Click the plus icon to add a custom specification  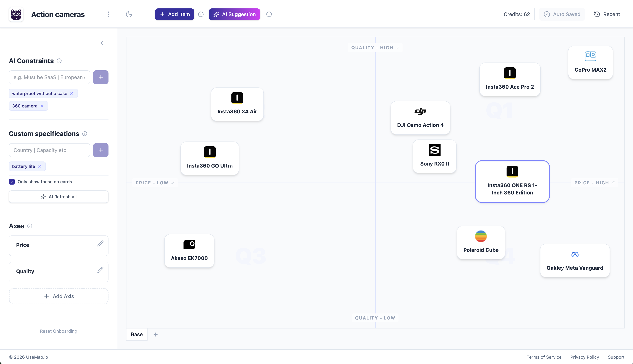coord(101,150)
